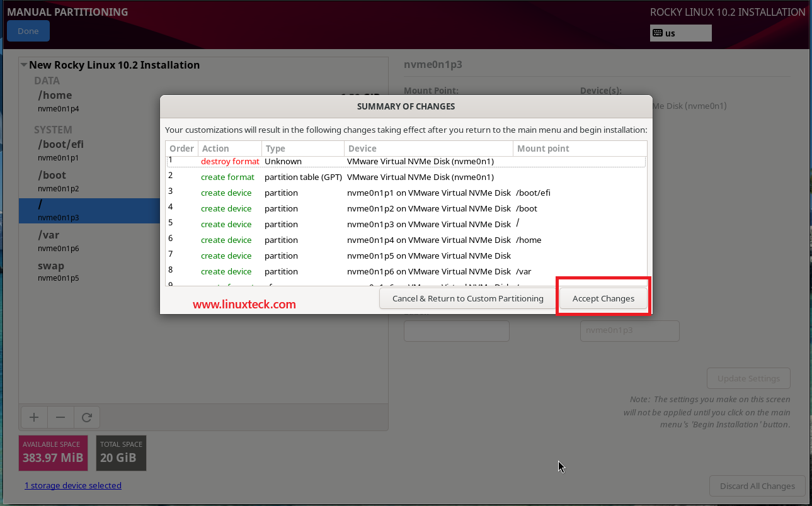Select the row for nvme0n1p3 on VMware disk
The width and height of the screenshot is (812, 506).
click(x=406, y=224)
